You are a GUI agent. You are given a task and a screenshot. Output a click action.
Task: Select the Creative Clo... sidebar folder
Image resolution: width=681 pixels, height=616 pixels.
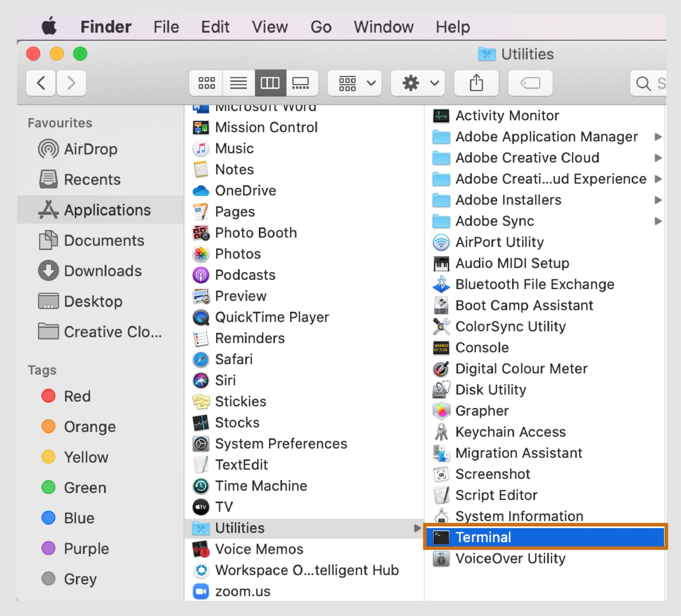[x=100, y=332]
